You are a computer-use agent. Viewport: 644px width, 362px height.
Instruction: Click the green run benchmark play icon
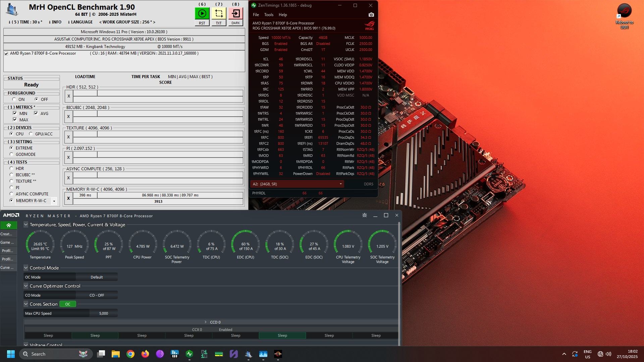[x=202, y=13]
